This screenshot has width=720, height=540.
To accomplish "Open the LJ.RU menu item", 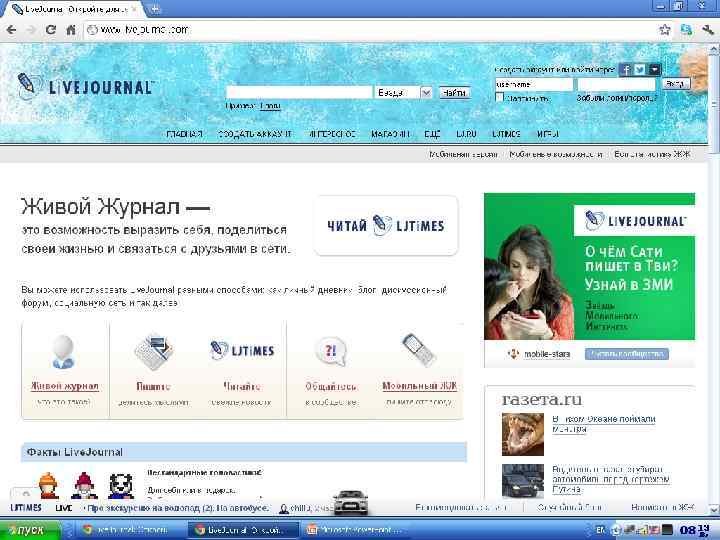I will [x=466, y=134].
